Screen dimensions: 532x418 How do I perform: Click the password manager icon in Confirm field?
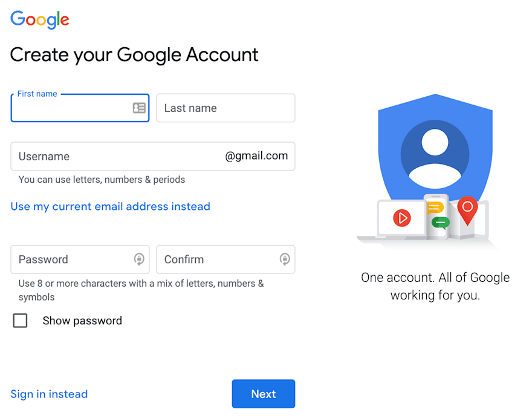285,259
